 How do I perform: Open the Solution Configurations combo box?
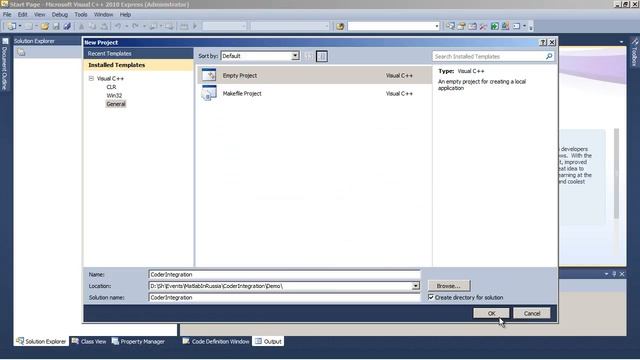point(225,27)
